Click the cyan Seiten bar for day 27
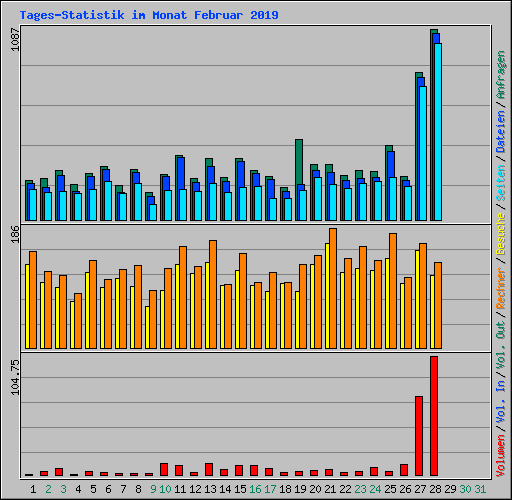 (423, 153)
